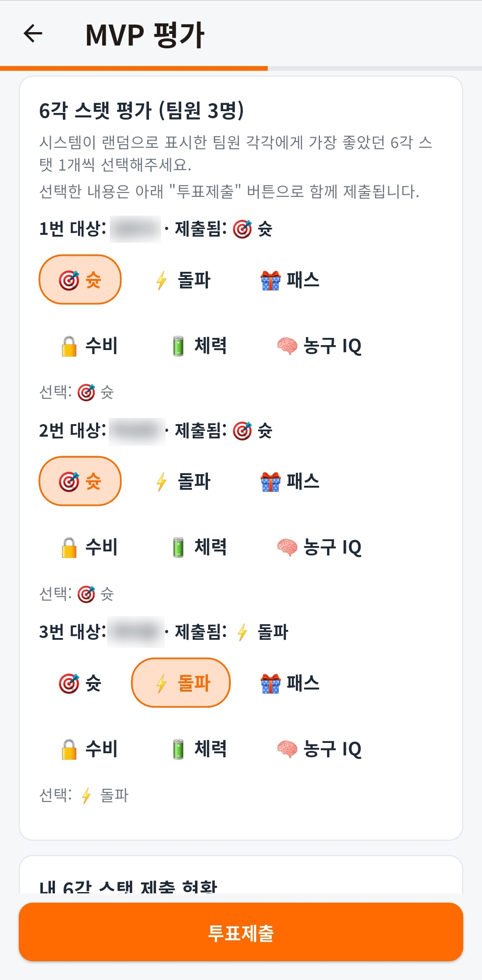Pick the 🎁 패스 stat for member 3

(x=290, y=682)
